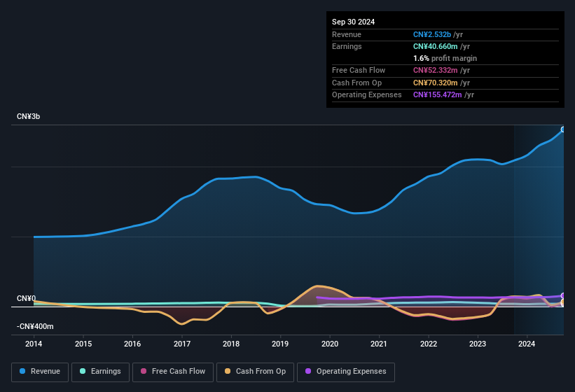The width and height of the screenshot is (575, 392).
Task: Click the Sep 30 2024 tooltip date
Action: click(353, 22)
